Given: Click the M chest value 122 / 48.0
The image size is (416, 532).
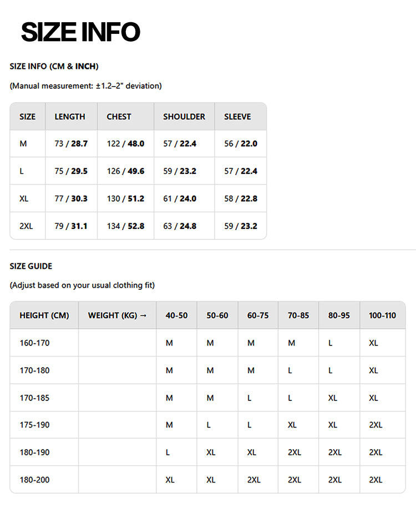Looking at the screenshot, I should [126, 144].
